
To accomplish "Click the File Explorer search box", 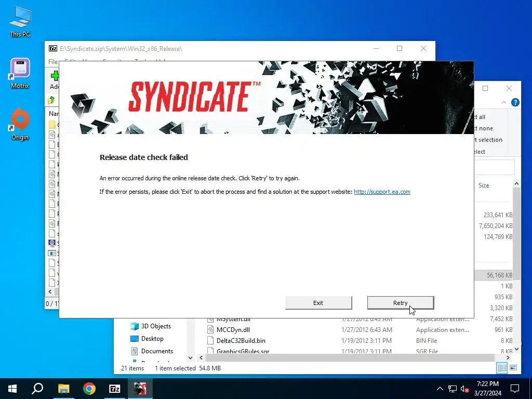I will pos(495,167).
